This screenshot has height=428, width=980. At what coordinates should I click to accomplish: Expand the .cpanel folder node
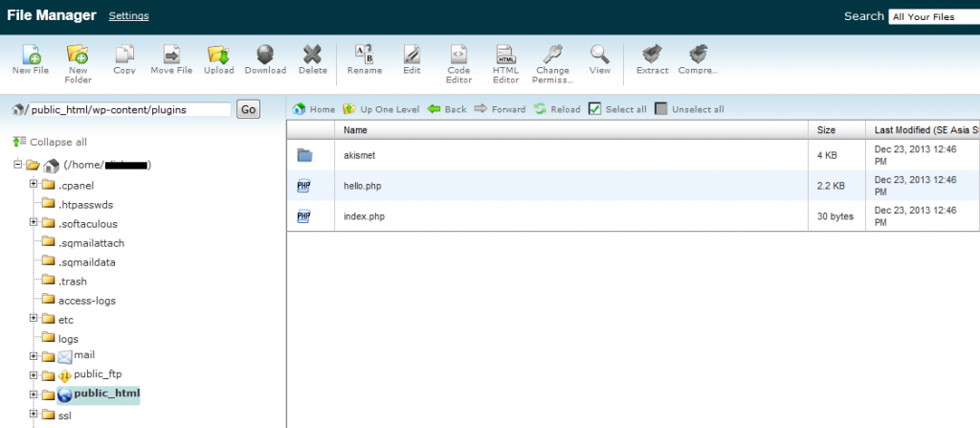(x=33, y=185)
